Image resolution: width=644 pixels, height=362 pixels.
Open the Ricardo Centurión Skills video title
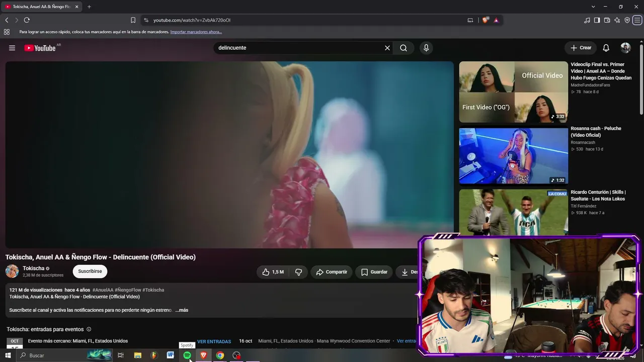[x=598, y=196]
